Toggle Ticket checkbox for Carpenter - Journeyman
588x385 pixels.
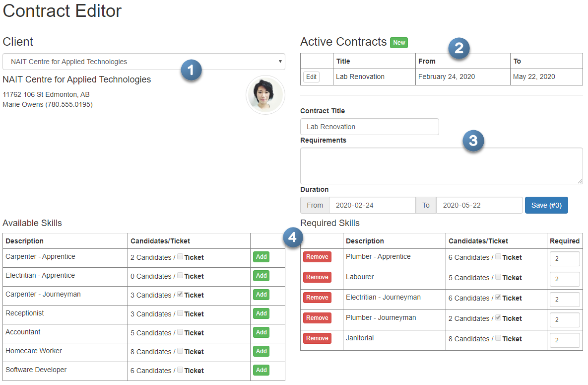pos(181,294)
